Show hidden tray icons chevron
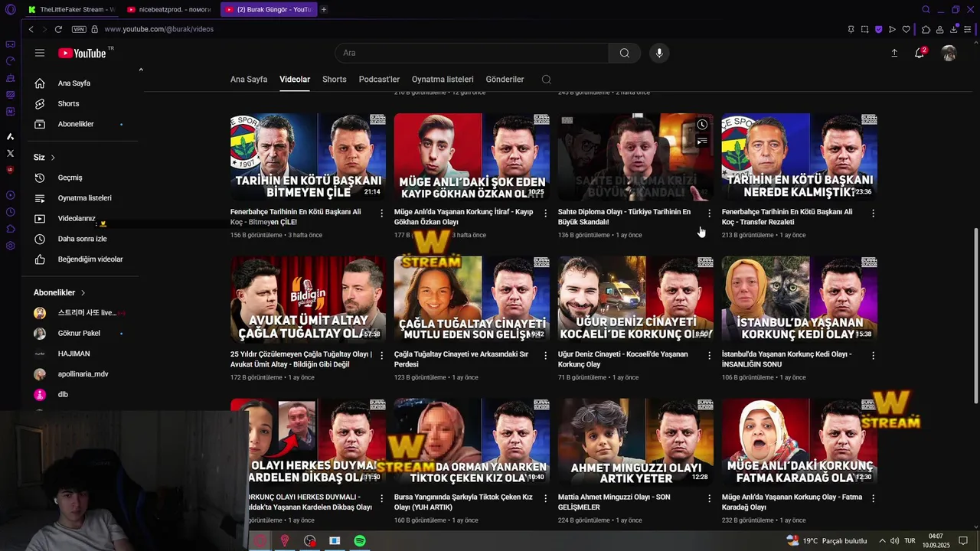980x551 pixels. tap(882, 541)
